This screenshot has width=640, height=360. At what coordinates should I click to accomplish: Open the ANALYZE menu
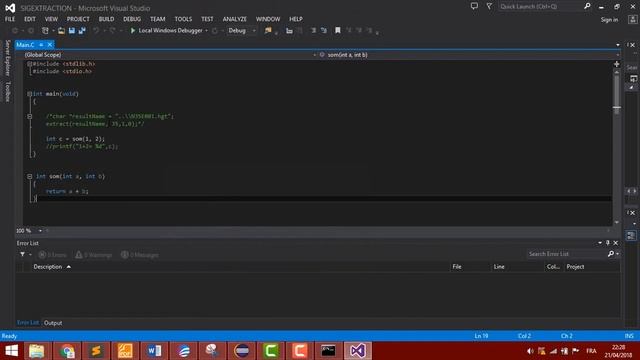(x=234, y=19)
